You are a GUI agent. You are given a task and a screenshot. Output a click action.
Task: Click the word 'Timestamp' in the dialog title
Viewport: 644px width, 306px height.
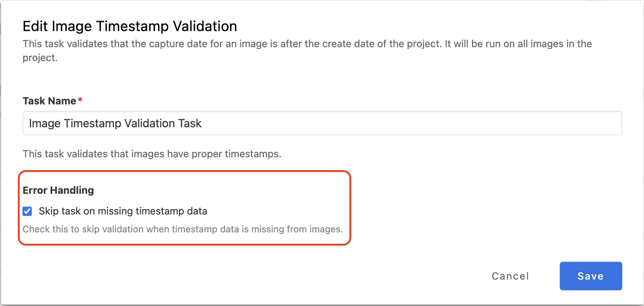(x=132, y=26)
